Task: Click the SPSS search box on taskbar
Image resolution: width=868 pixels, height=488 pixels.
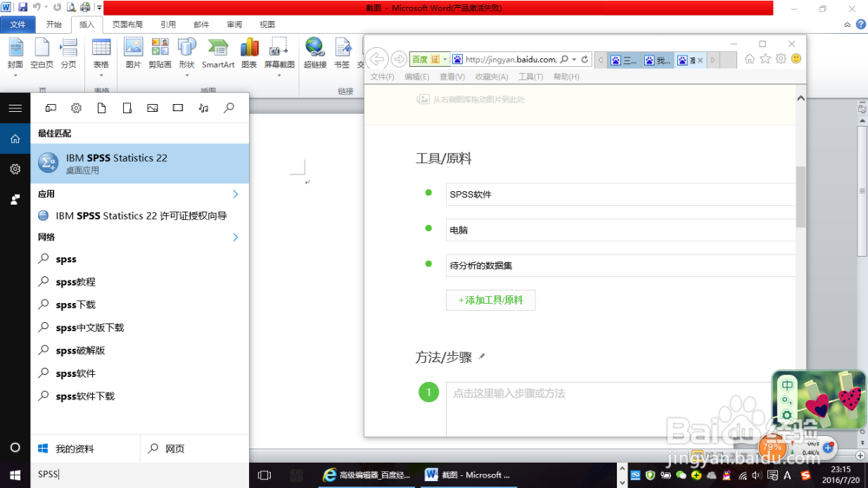Action: pos(140,475)
